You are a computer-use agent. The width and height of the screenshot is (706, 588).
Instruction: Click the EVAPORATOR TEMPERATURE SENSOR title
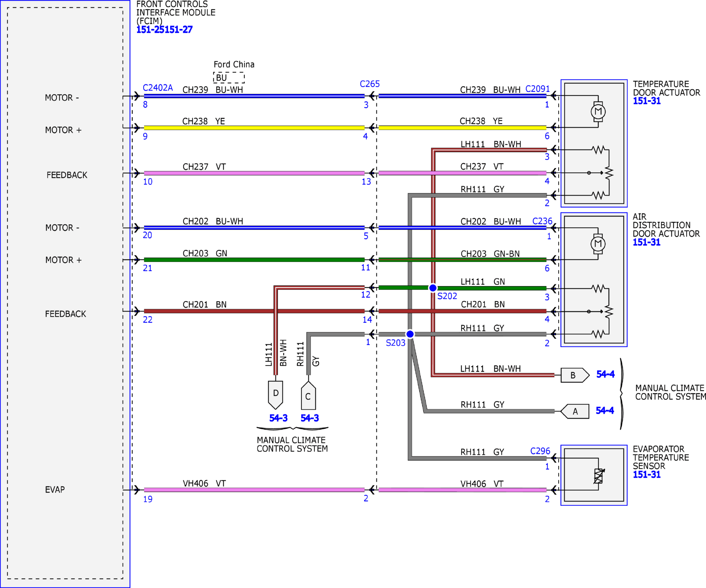pos(661,457)
